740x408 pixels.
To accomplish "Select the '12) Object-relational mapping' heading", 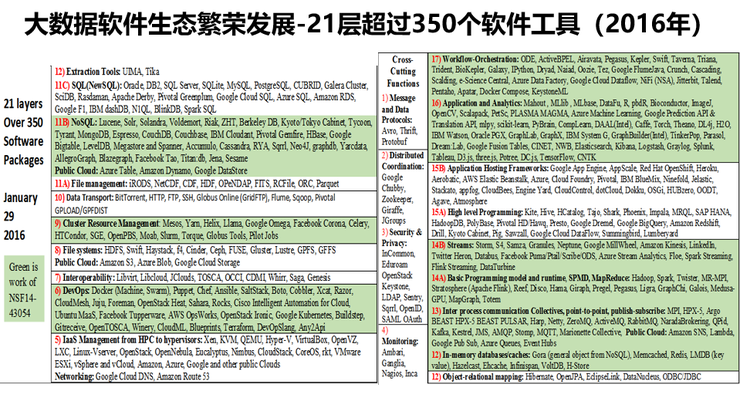I will point(477,376).
